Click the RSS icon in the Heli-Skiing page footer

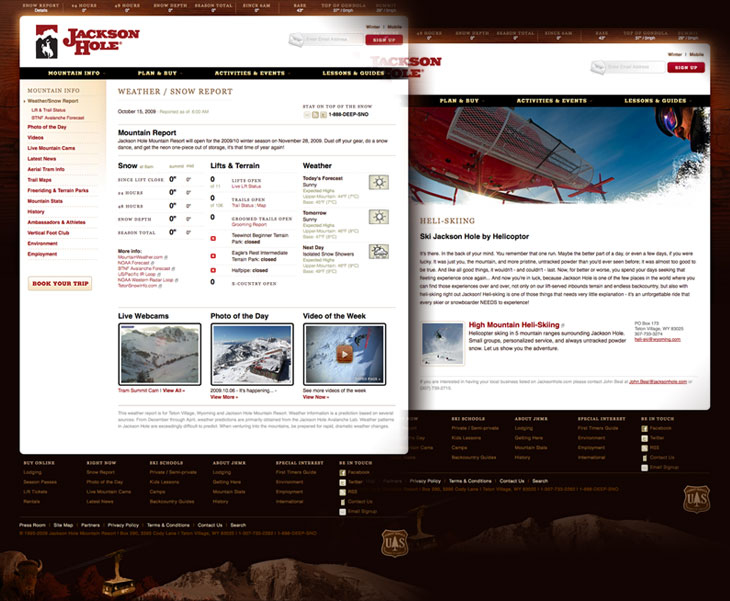click(x=644, y=448)
